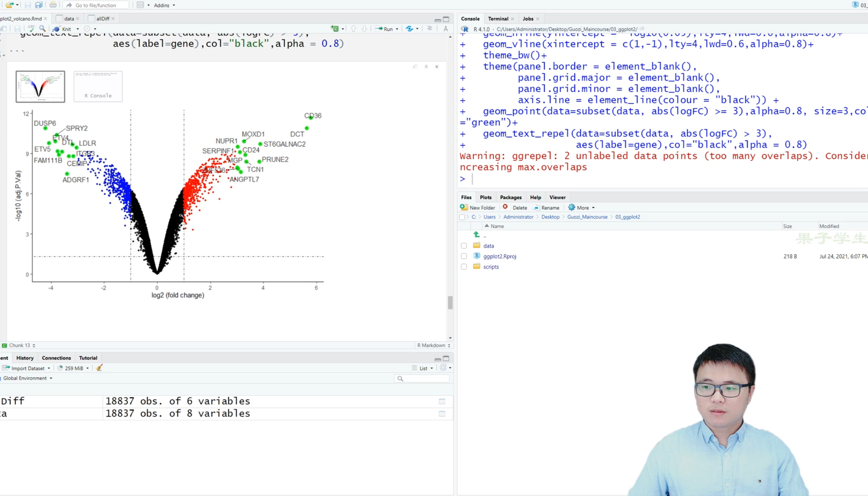The width and height of the screenshot is (868, 496).
Task: Collapse the chunk output double-chevron icon
Action: point(426,66)
